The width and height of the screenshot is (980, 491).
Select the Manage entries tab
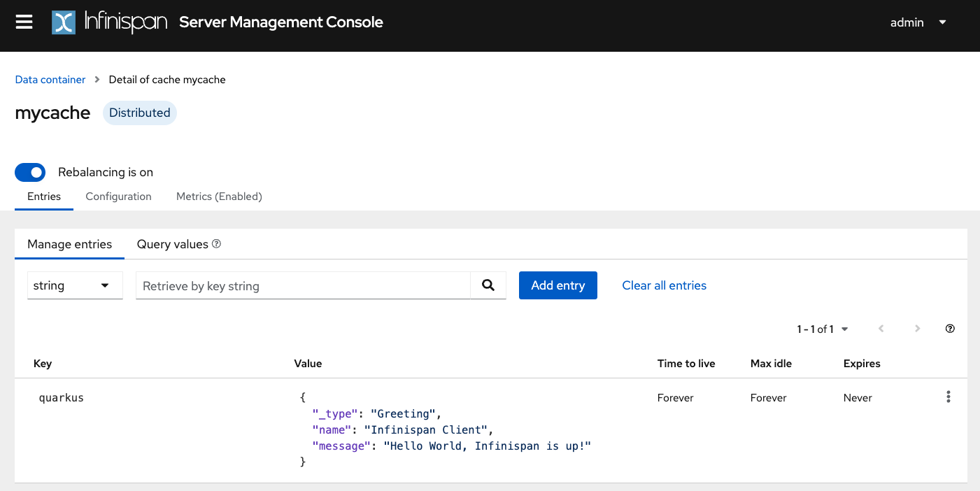pyautogui.click(x=69, y=244)
